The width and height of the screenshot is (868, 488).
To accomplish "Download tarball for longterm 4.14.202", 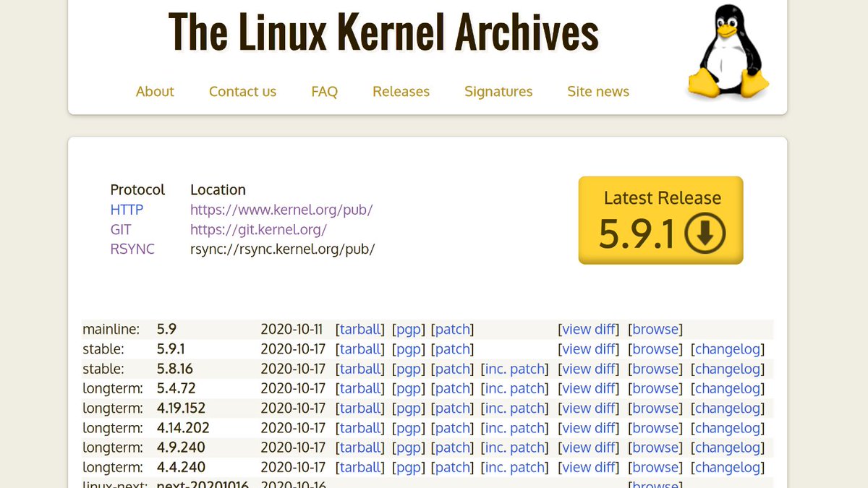I will [x=360, y=428].
